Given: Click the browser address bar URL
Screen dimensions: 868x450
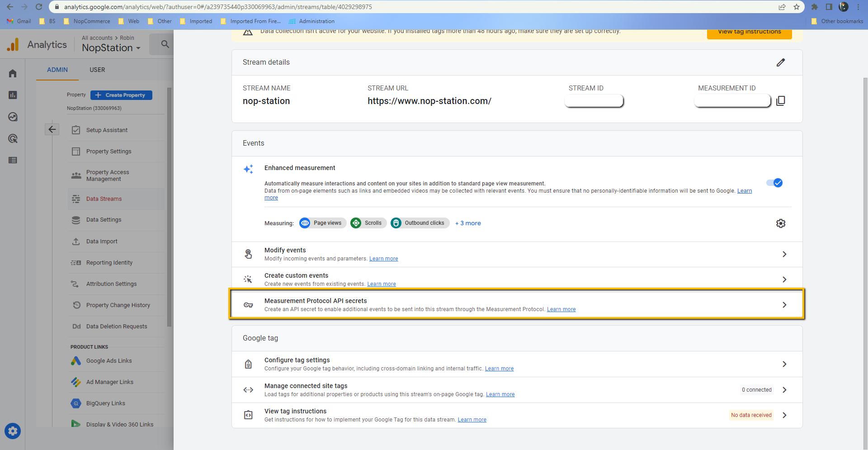Looking at the screenshot, I should click(x=218, y=7).
